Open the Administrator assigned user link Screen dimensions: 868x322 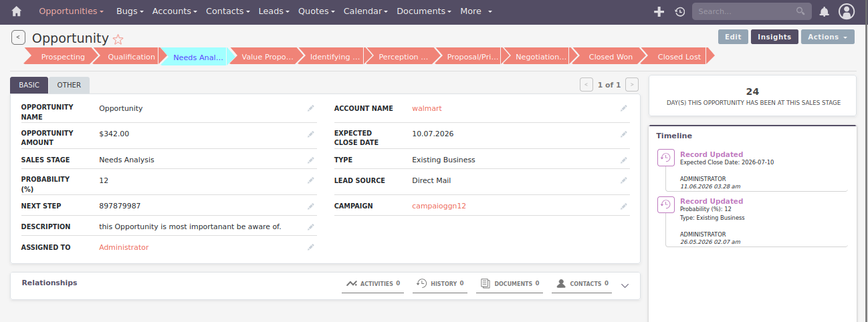coord(124,248)
